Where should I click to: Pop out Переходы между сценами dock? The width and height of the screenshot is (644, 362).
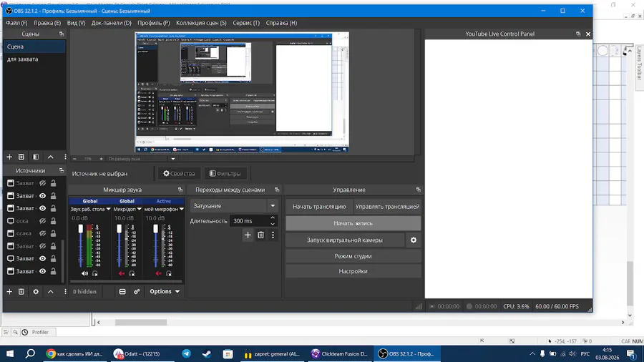(x=276, y=190)
